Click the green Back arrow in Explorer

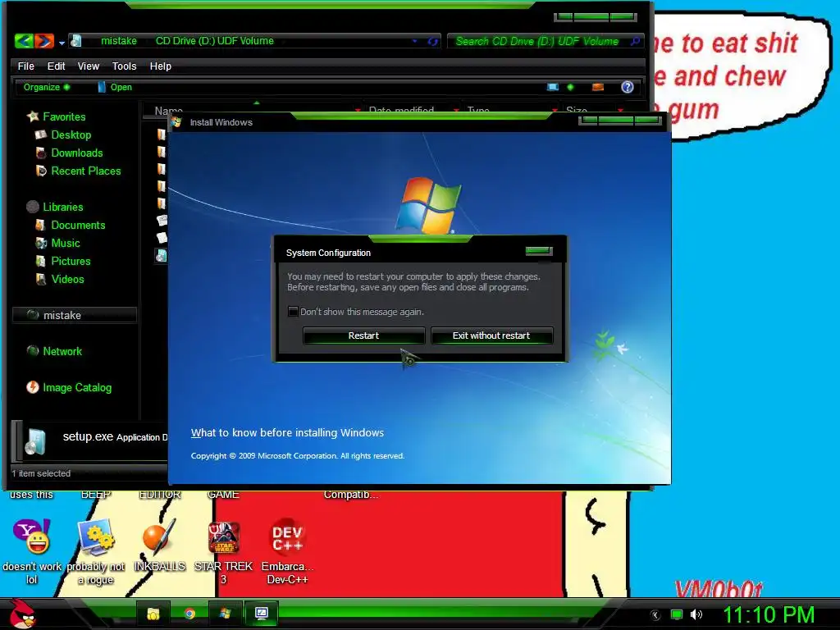pos(24,41)
